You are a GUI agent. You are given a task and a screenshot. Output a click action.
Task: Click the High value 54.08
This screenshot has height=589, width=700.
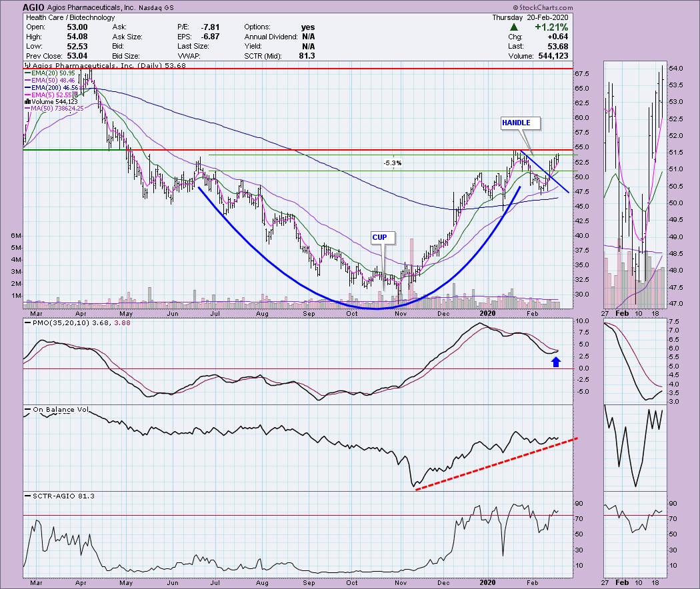pos(77,37)
